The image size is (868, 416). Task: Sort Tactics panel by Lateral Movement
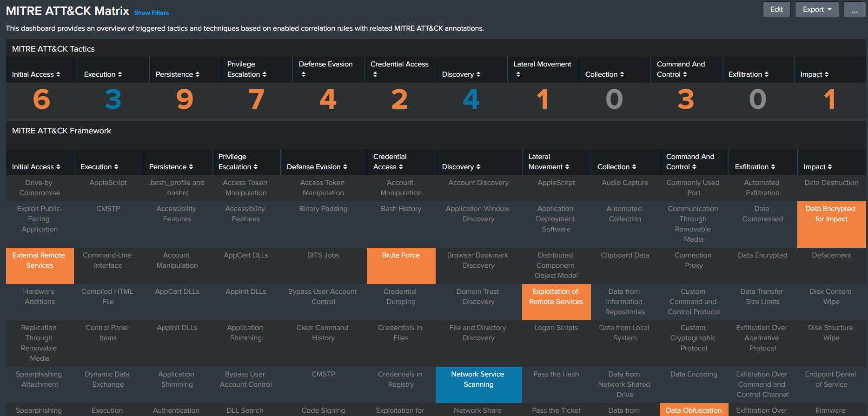point(543,69)
